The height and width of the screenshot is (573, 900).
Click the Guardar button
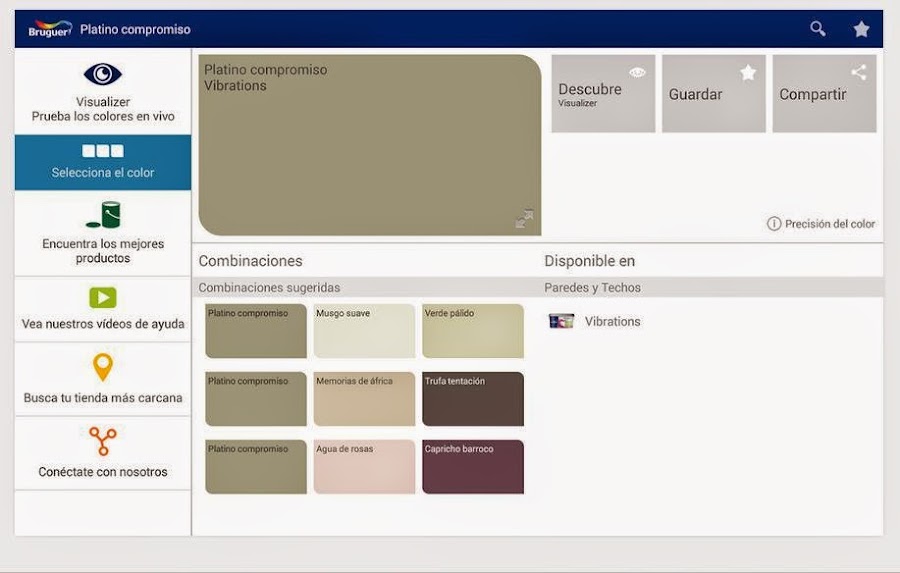coord(713,94)
